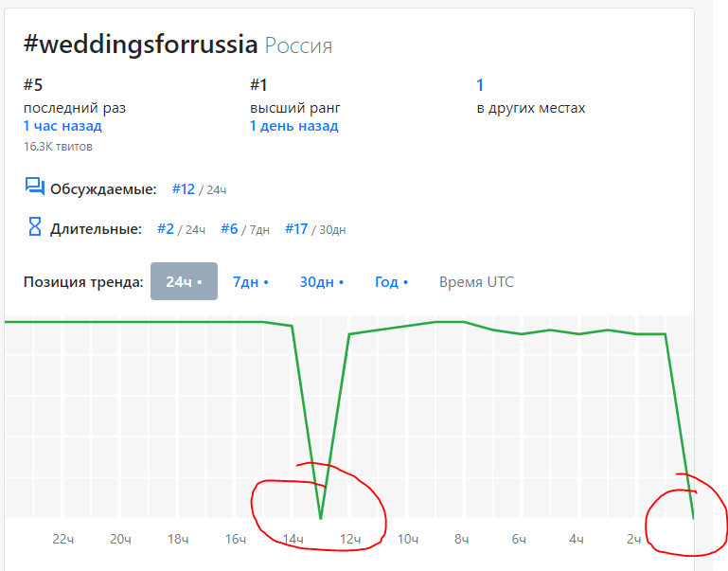Viewport: 728px width, 571px height.
Task: Open the #17 / 30дн longest rank link
Action: pyautogui.click(x=296, y=229)
